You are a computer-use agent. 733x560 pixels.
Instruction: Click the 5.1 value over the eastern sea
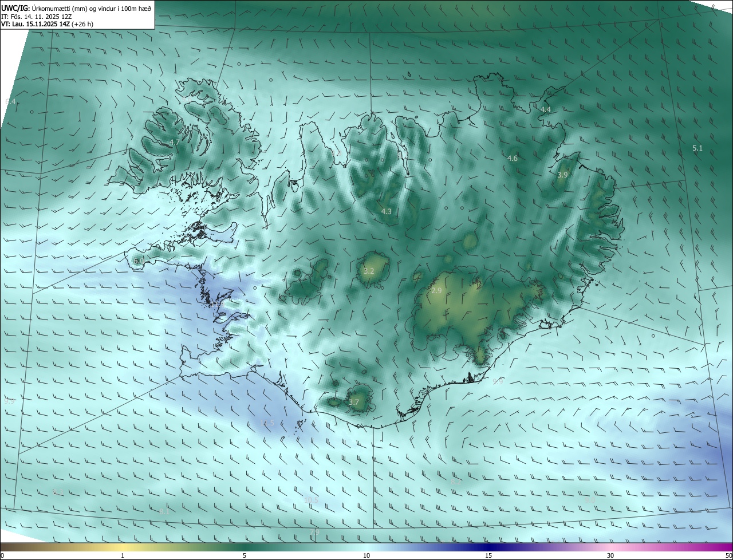point(697,148)
